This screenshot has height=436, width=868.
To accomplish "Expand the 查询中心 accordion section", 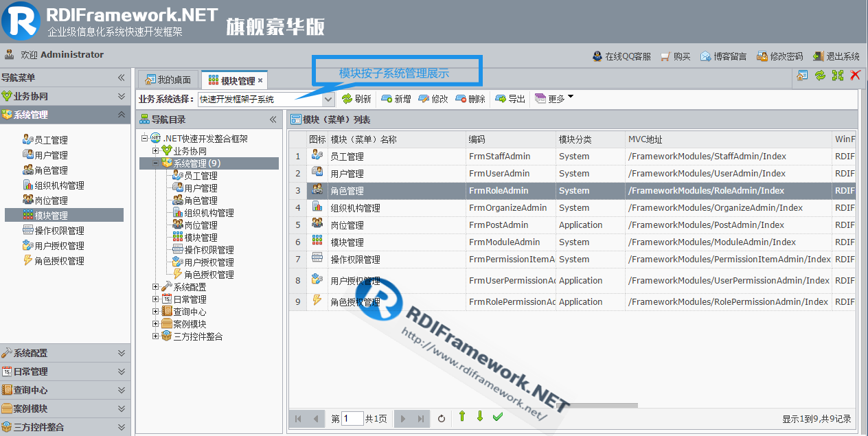I will (x=122, y=390).
